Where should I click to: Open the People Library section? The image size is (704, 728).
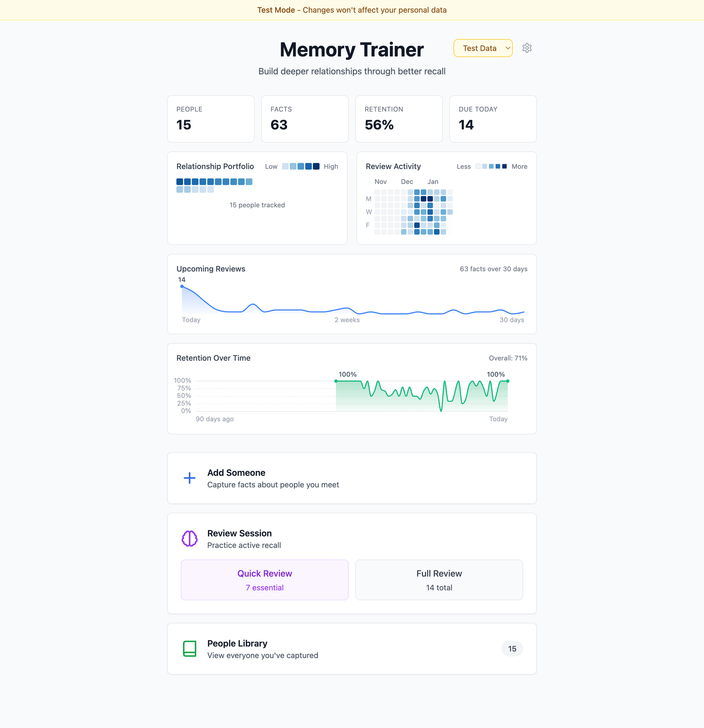352,649
